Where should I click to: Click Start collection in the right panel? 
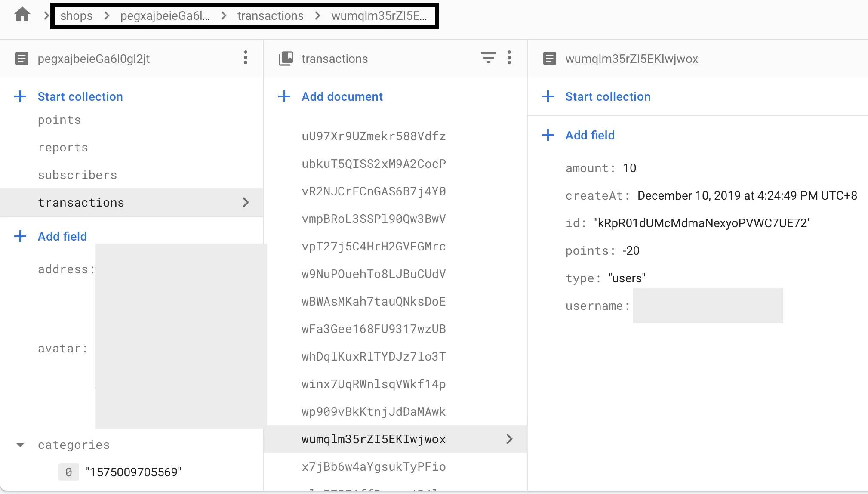point(607,96)
